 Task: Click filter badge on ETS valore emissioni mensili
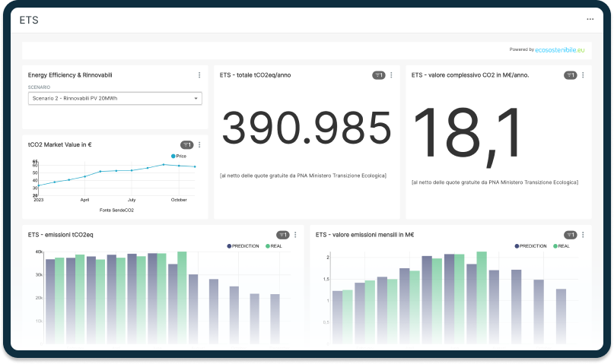(x=570, y=235)
